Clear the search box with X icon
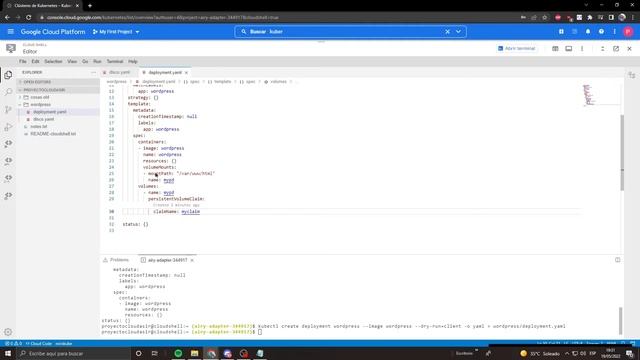The height and width of the screenshot is (360, 640). pyautogui.click(x=447, y=31)
